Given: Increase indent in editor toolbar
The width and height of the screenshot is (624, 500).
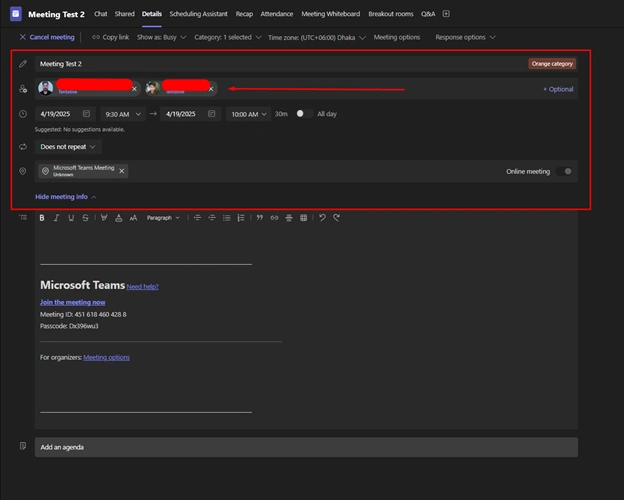Looking at the screenshot, I should coord(212,218).
